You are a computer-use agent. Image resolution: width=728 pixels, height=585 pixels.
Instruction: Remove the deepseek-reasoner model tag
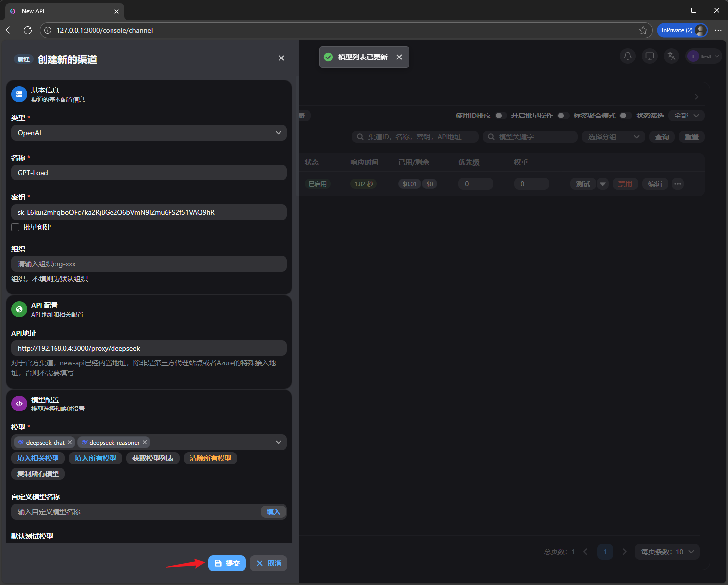[145, 442]
